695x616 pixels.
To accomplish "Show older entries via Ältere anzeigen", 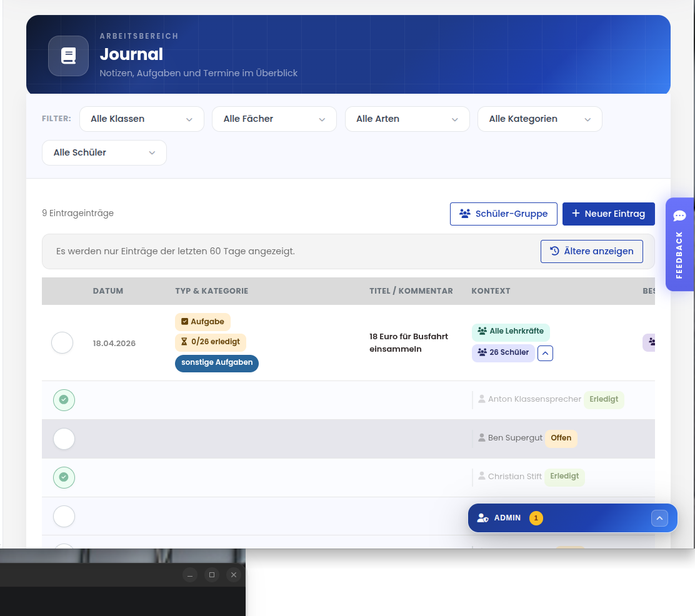I will click(x=591, y=251).
